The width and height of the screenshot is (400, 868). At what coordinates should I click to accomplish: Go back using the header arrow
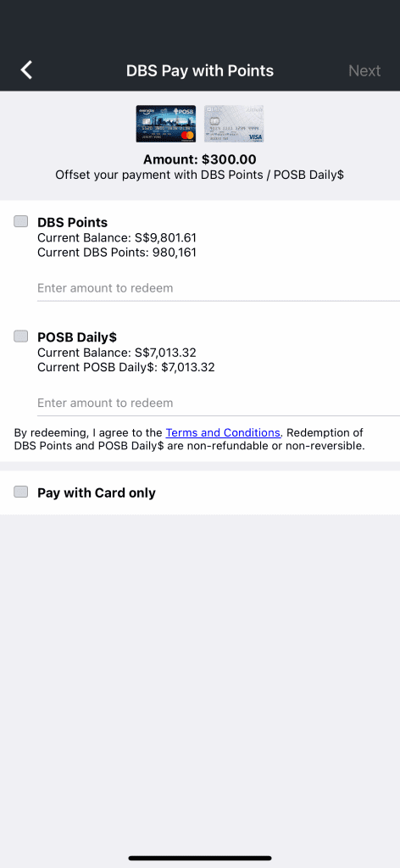[x=26, y=70]
